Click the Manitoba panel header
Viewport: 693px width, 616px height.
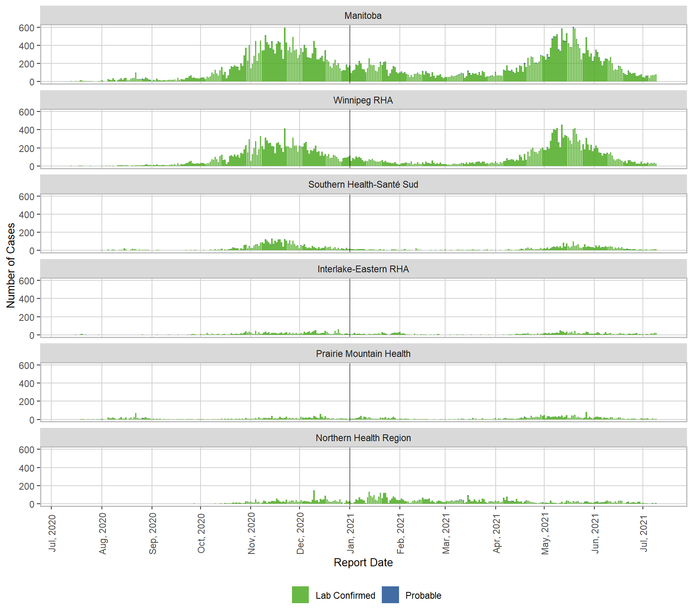coord(363,16)
